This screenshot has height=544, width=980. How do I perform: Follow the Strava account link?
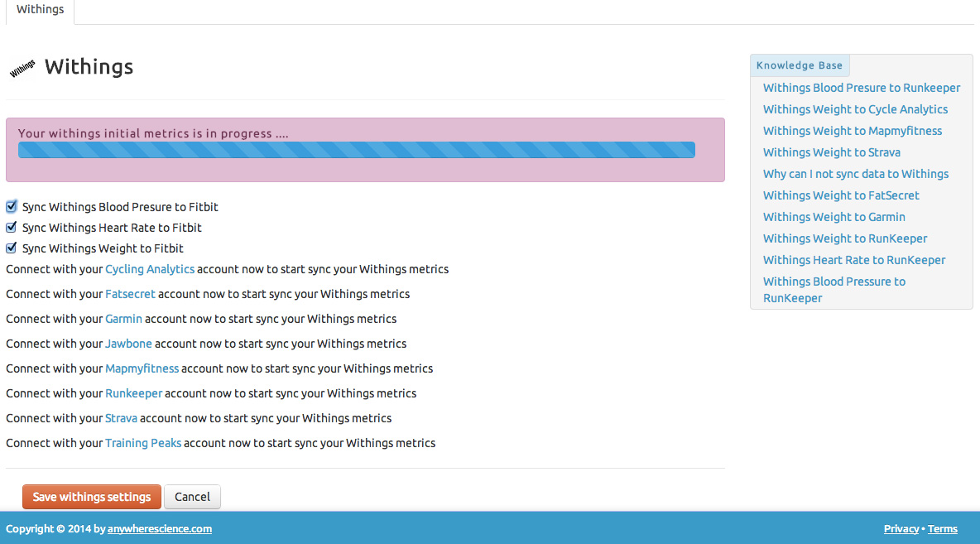[x=121, y=418]
